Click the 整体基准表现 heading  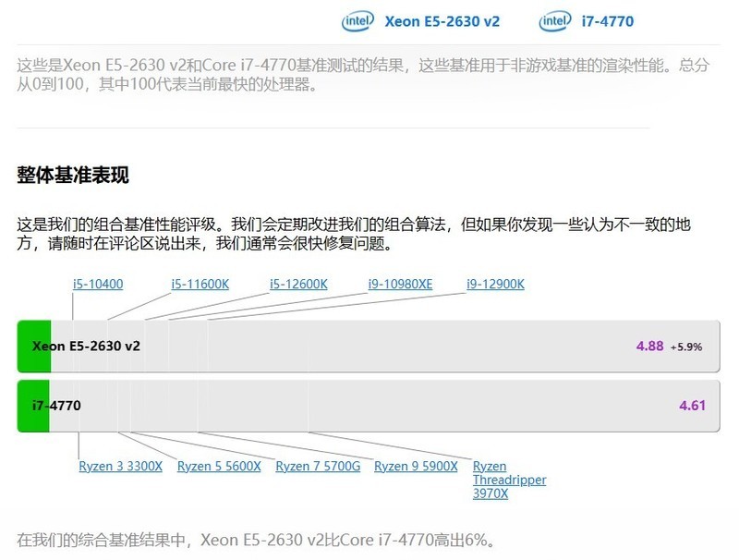[73, 175]
